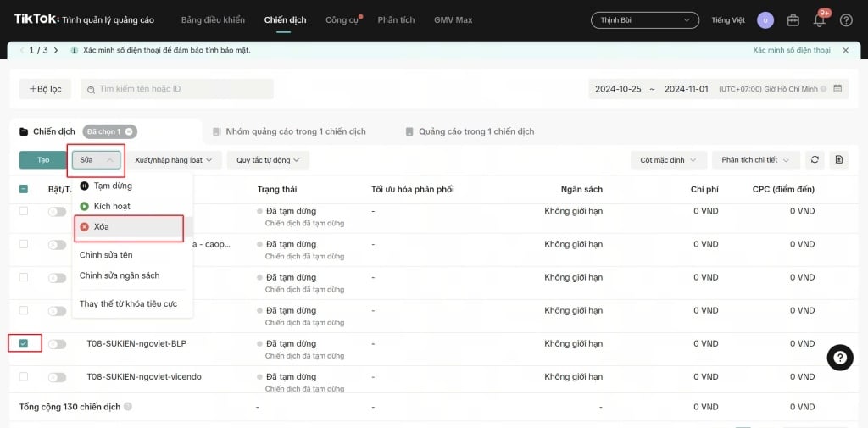Image resolution: width=868 pixels, height=428 pixels.
Task: Sort by Ngân sách column header
Action: 581,189
